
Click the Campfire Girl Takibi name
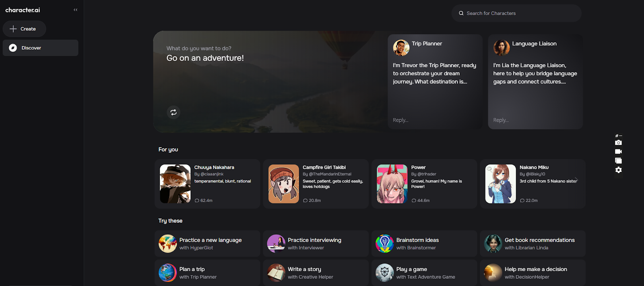click(324, 168)
